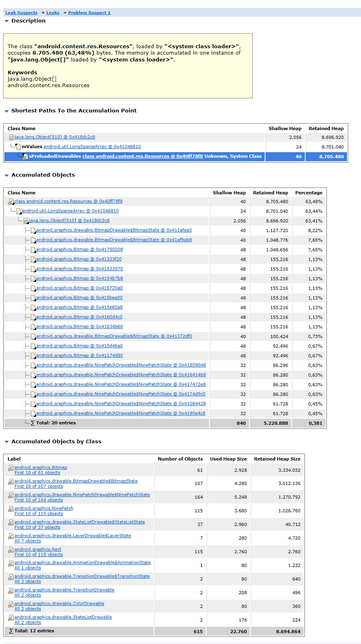Open the Problem Suspect 1 breadcrumb link
This screenshot has height=644, width=361.
pyautogui.click(x=89, y=13)
